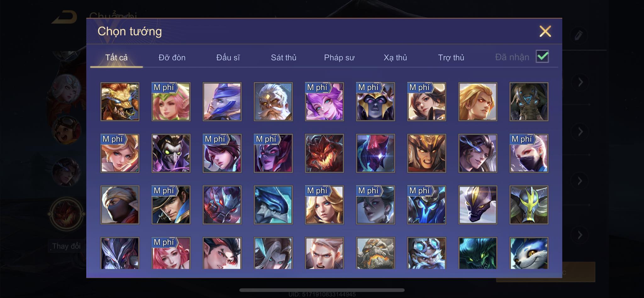Pick the elephant hero portrait

click(x=529, y=102)
